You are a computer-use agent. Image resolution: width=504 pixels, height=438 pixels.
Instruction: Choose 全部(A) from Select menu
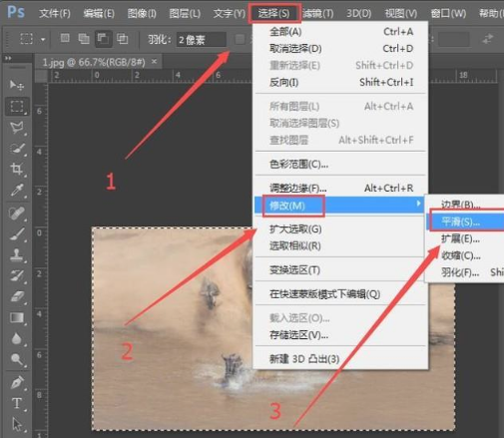340,32
